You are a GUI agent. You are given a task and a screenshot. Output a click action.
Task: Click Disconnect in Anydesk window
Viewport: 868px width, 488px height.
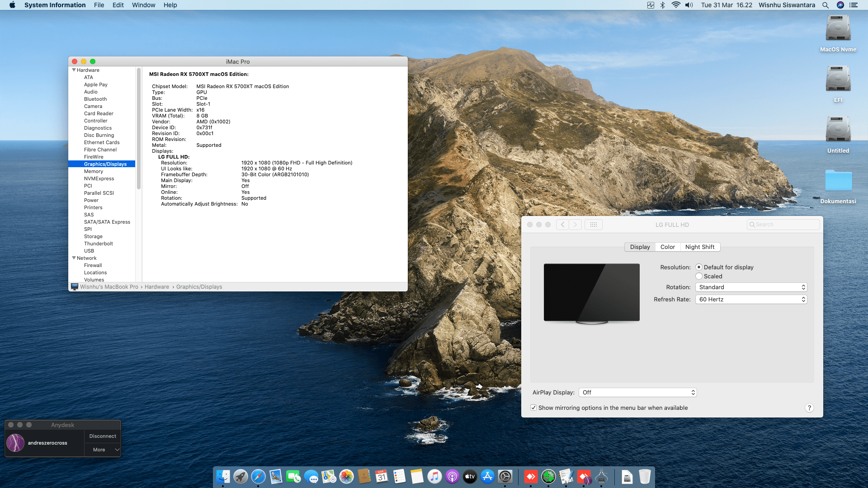point(103,436)
